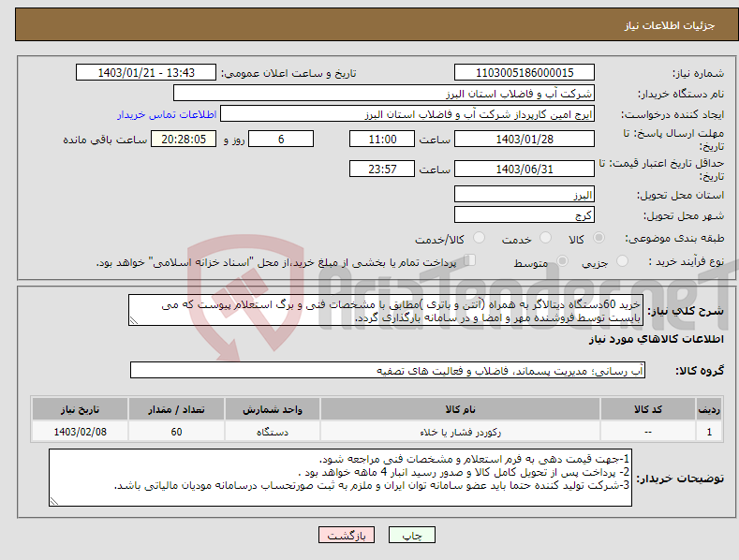Toggle the اسناد خزانه اسلامی payment checkbox
This screenshot has width=739, height=560.
[469, 260]
